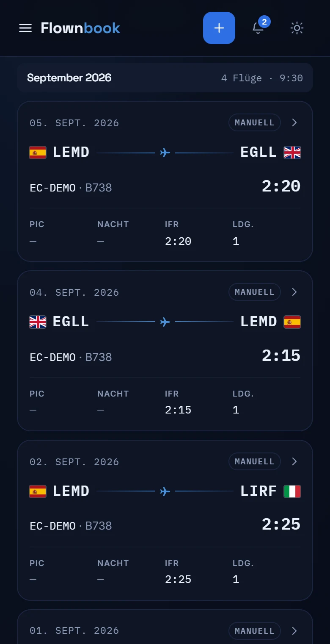Click MANUELL badge on 05 Sept flight
Image resolution: width=330 pixels, height=644 pixels.
pyautogui.click(x=255, y=122)
